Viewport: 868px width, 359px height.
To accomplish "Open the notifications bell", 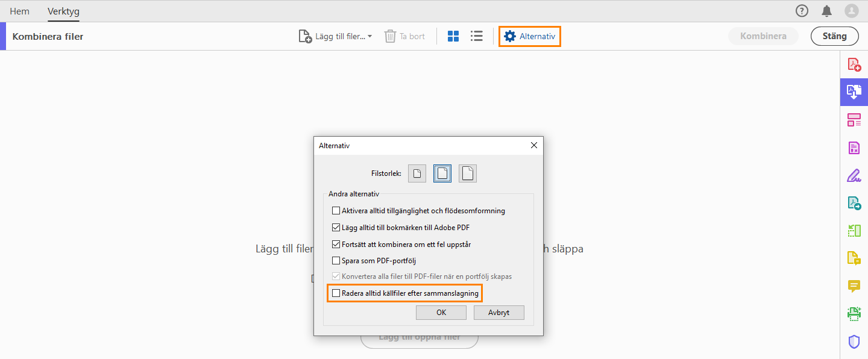I will pyautogui.click(x=826, y=11).
